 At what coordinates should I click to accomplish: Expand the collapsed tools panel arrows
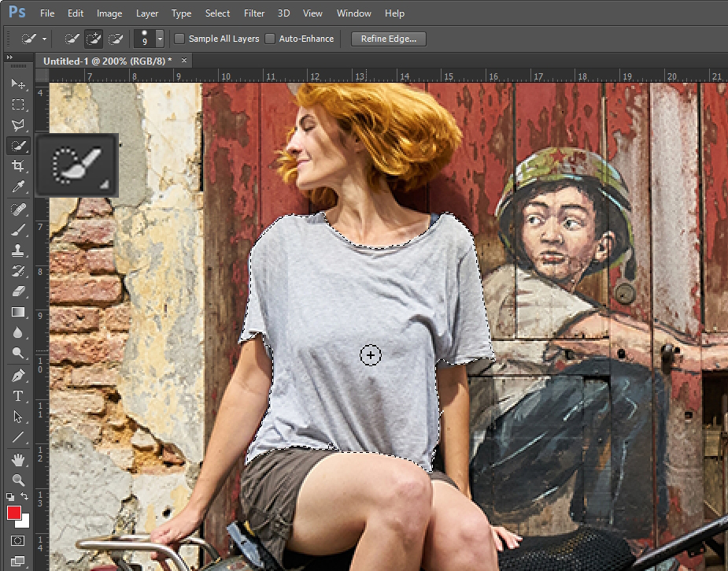pos(9,58)
